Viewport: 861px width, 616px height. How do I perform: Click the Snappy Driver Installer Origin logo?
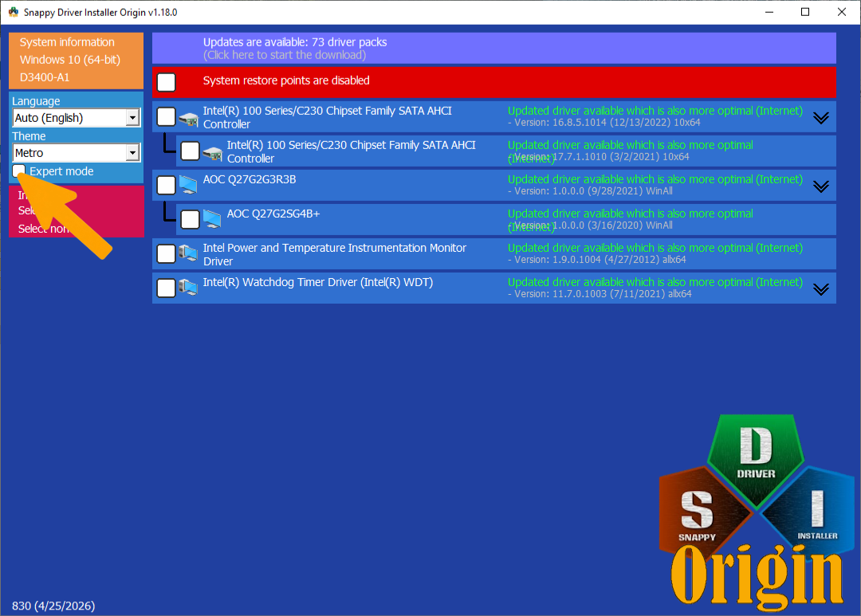757,512
